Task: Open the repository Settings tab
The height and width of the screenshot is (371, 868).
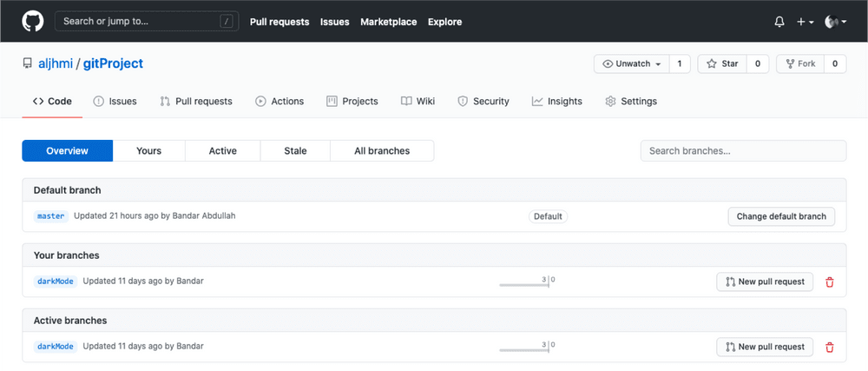Action: [631, 102]
